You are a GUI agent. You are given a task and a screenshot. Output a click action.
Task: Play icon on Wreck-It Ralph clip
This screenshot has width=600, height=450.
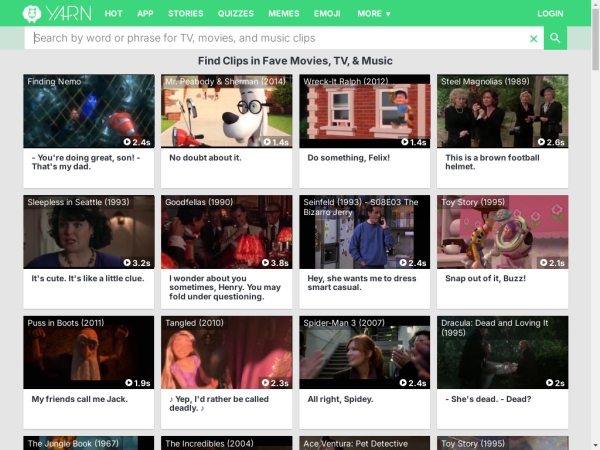[x=405, y=142]
